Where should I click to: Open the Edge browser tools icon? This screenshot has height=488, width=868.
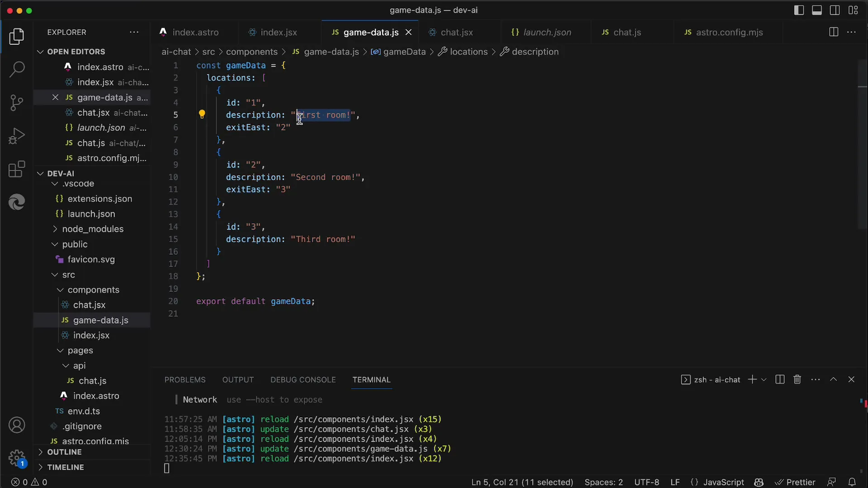pos(17,202)
